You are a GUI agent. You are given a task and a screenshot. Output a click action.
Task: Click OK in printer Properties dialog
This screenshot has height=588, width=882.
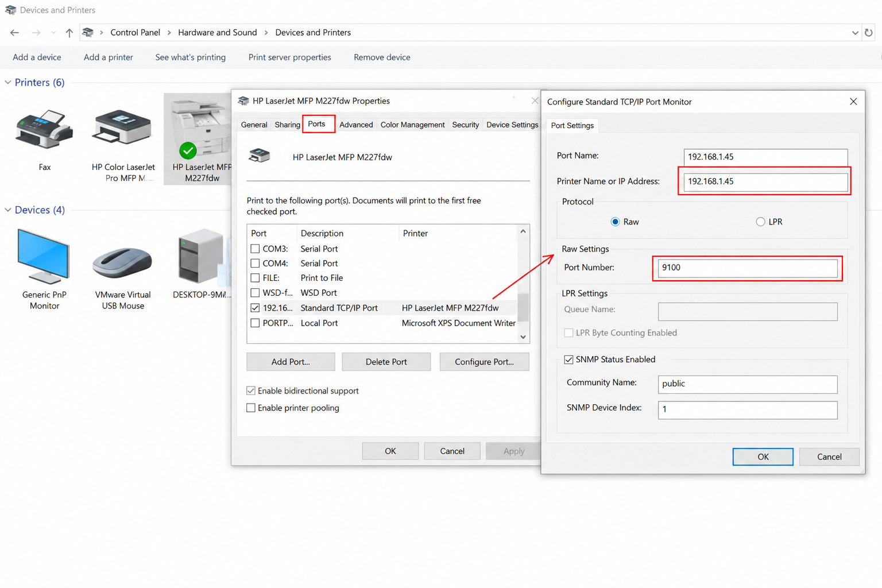coord(390,451)
